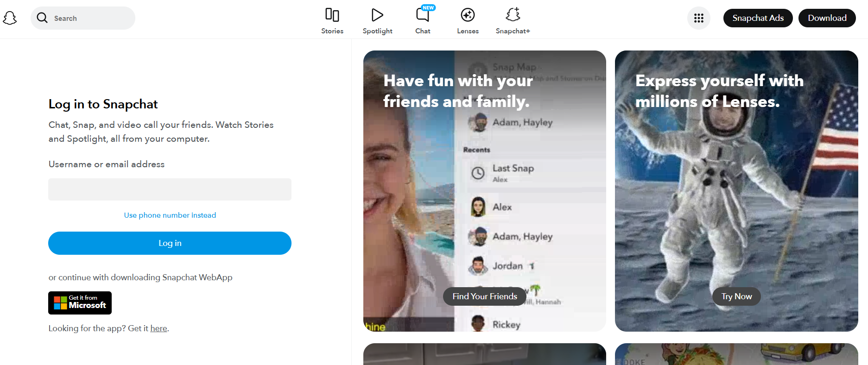Click the blue Log in button
Image resolution: width=868 pixels, height=365 pixels.
click(x=170, y=243)
